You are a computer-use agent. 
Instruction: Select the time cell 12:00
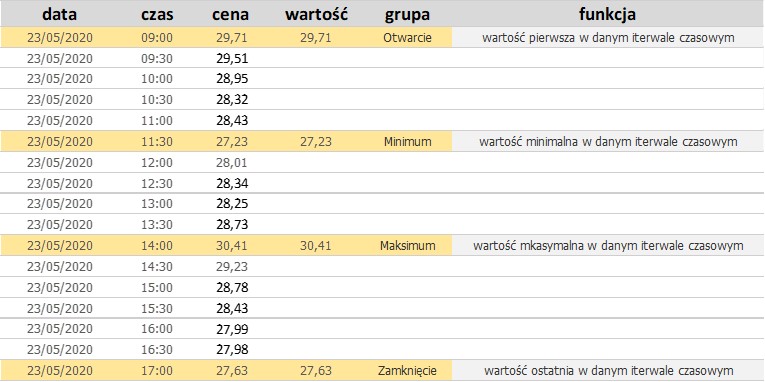point(157,162)
